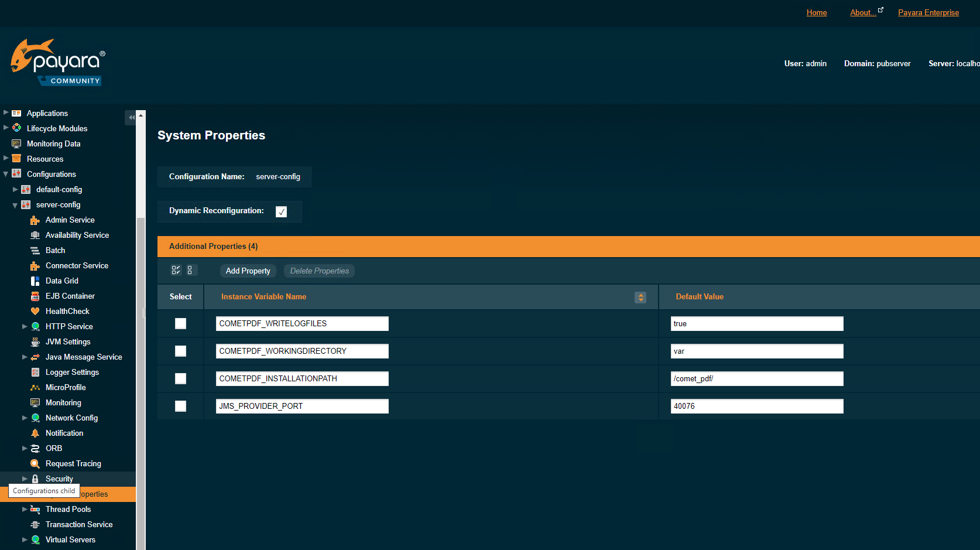The height and width of the screenshot is (550, 980).
Task: Check the JMS_PROVIDER_PORT row checkbox
Action: tap(180, 406)
